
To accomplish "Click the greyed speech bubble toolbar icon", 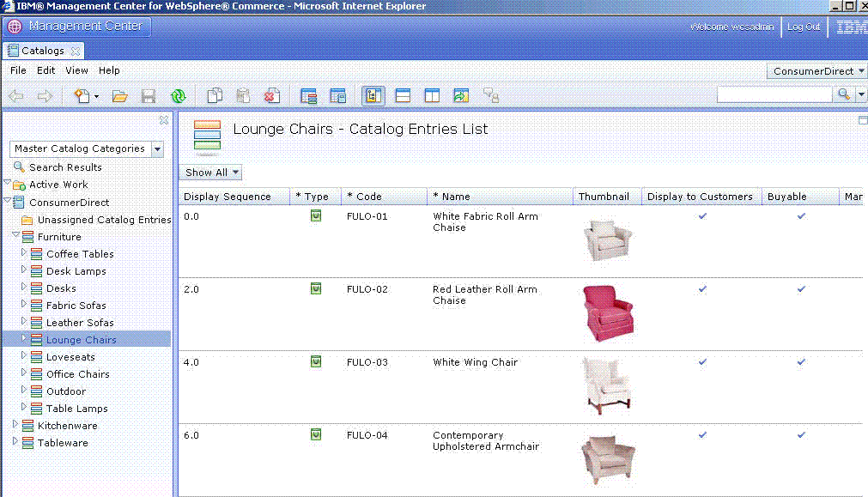I will pos(491,95).
